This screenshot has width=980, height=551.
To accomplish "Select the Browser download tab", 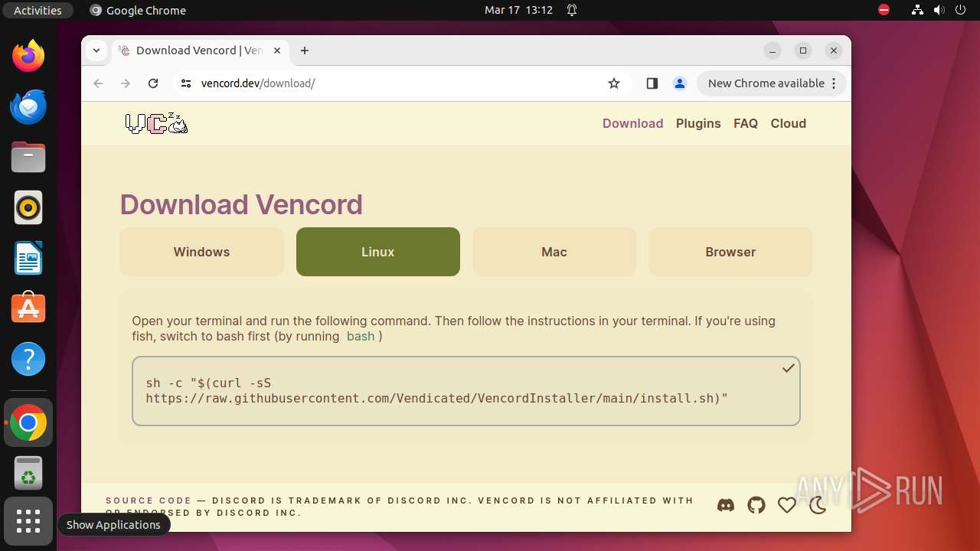I will [730, 252].
